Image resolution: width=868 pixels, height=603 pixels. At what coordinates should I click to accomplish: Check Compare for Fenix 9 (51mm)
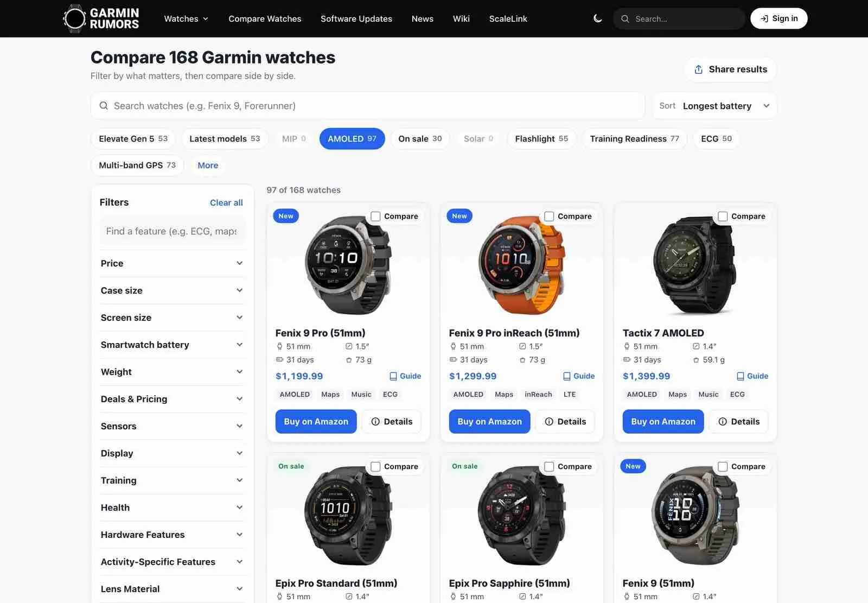click(723, 467)
